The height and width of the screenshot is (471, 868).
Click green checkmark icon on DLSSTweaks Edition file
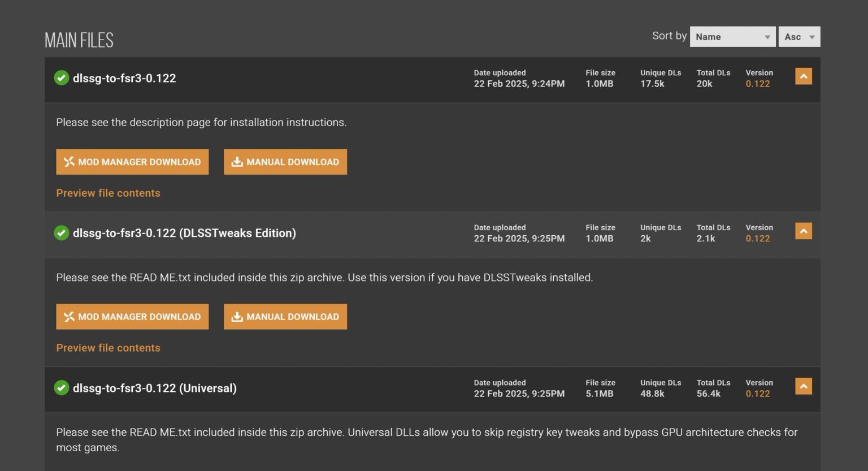pyautogui.click(x=62, y=233)
